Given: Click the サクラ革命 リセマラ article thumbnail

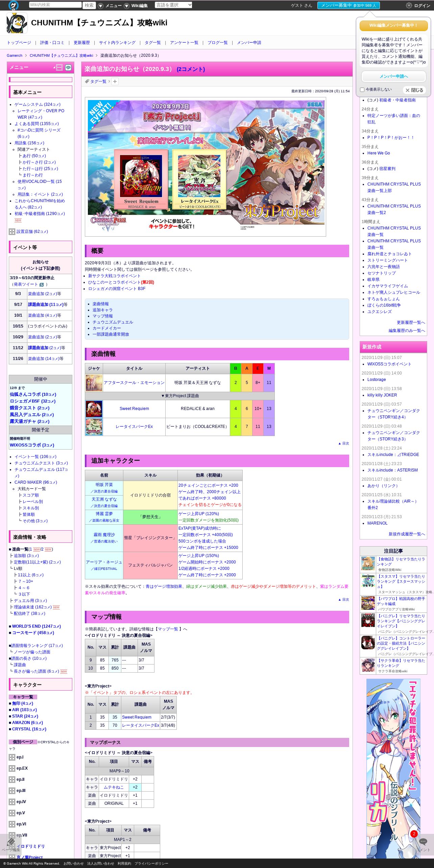Looking at the screenshot, I should coord(368,665).
